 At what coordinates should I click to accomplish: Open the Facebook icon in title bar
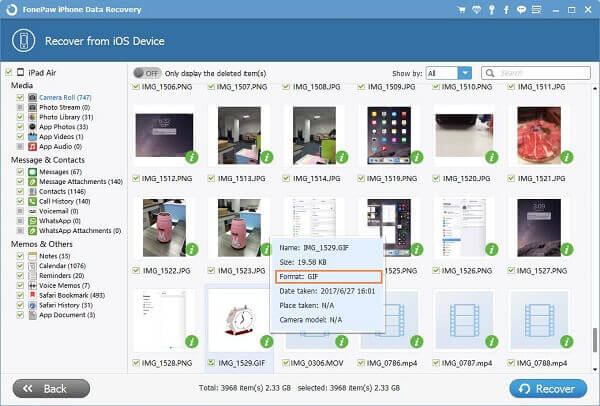(506, 10)
